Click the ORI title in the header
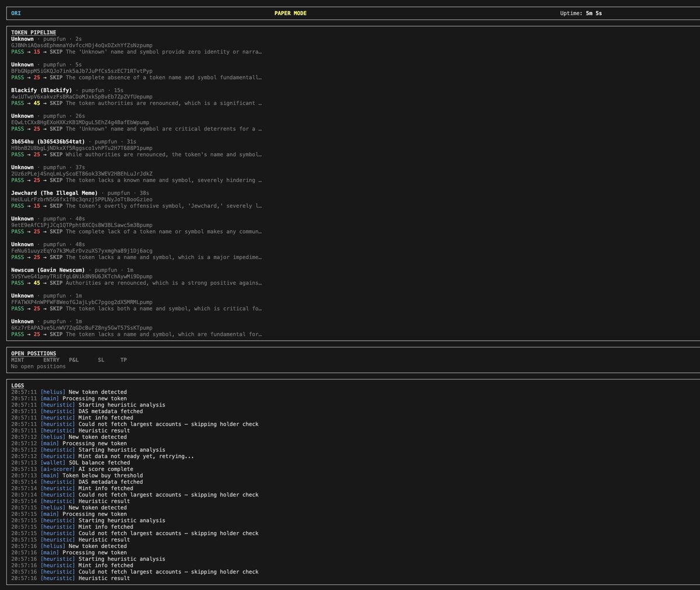 pos(16,13)
